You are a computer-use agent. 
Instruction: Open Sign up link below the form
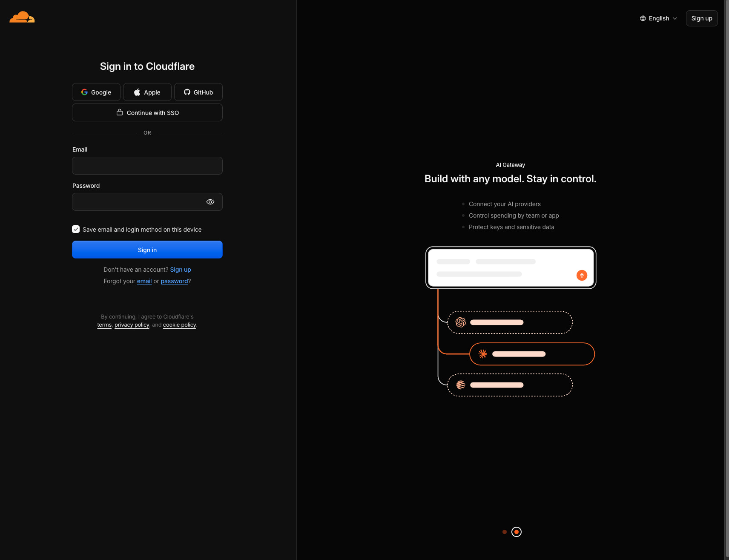[x=181, y=270]
